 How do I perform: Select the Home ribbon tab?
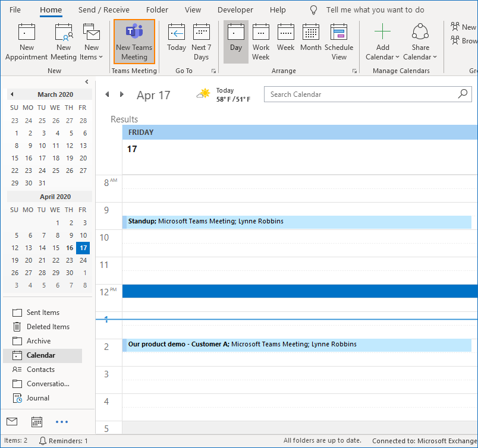pos(51,10)
